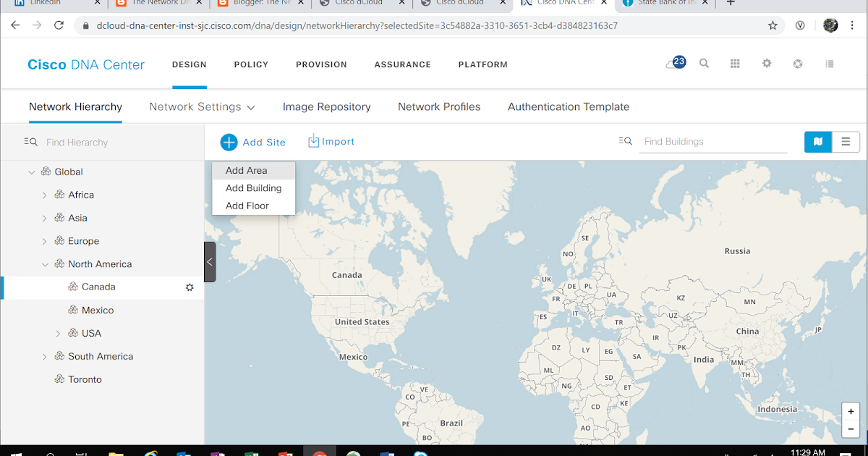Viewport: 868px width, 456px height.
Task: Open the gear icon next to Canada
Action: [x=190, y=287]
